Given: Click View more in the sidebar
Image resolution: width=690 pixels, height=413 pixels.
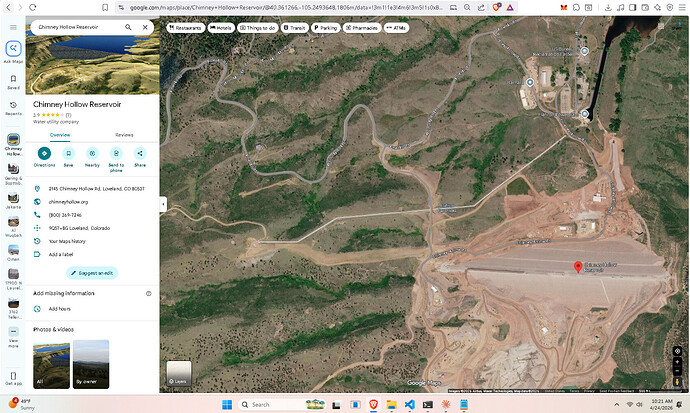Looking at the screenshot, I should point(13,336).
